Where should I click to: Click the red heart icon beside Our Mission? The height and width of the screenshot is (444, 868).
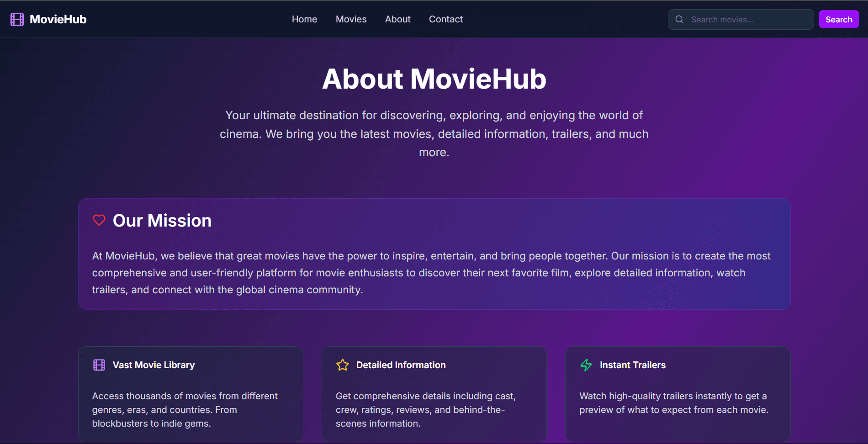coord(99,220)
